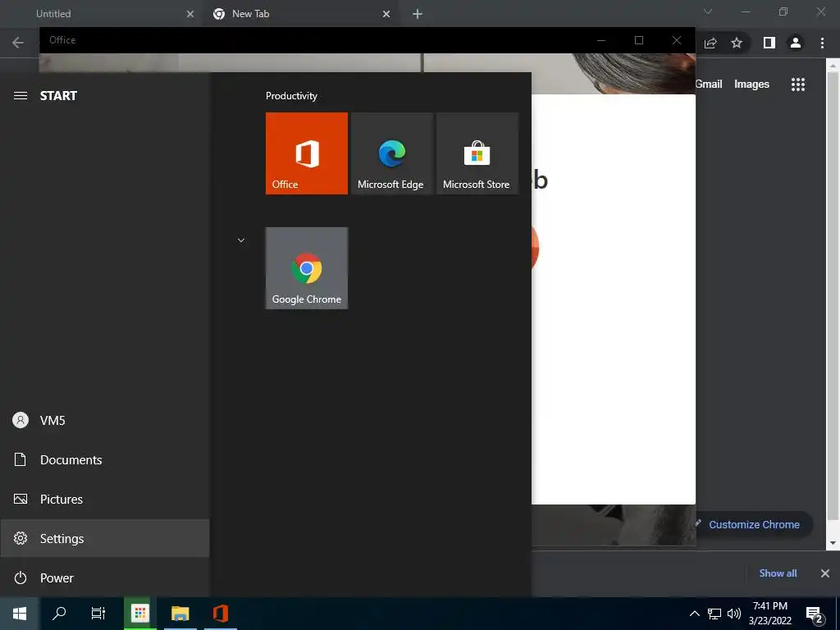Open Google apps grid

pyautogui.click(x=798, y=84)
